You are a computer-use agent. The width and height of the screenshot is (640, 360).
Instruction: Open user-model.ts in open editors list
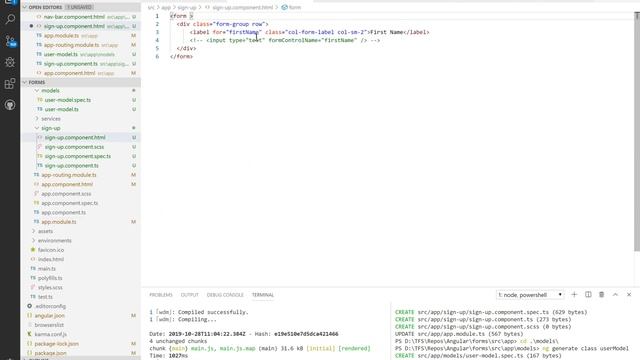(x=80, y=54)
